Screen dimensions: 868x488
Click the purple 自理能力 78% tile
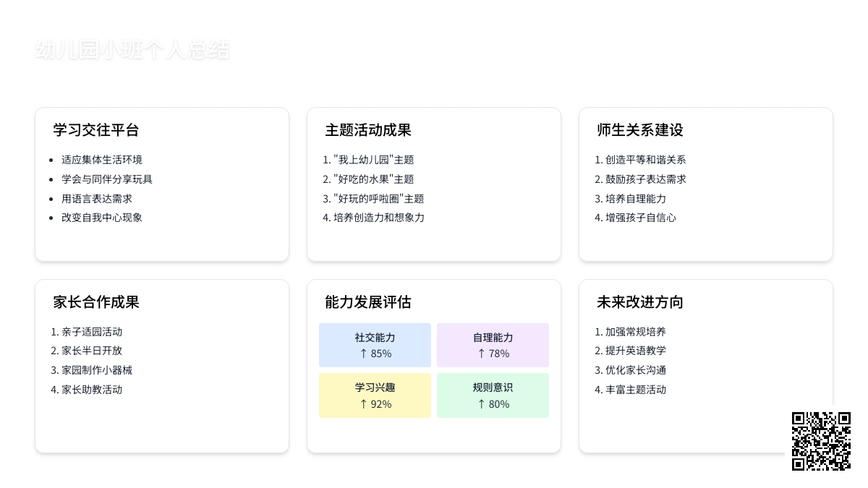[x=493, y=346]
